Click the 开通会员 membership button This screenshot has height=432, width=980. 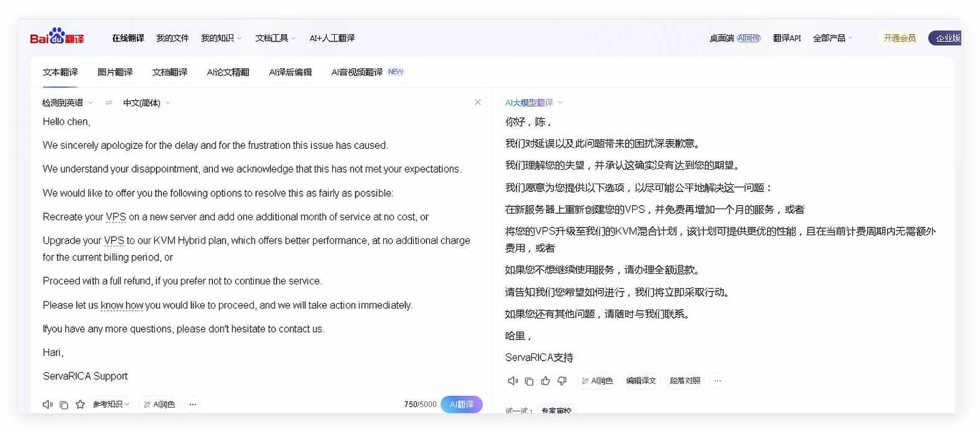pos(899,38)
